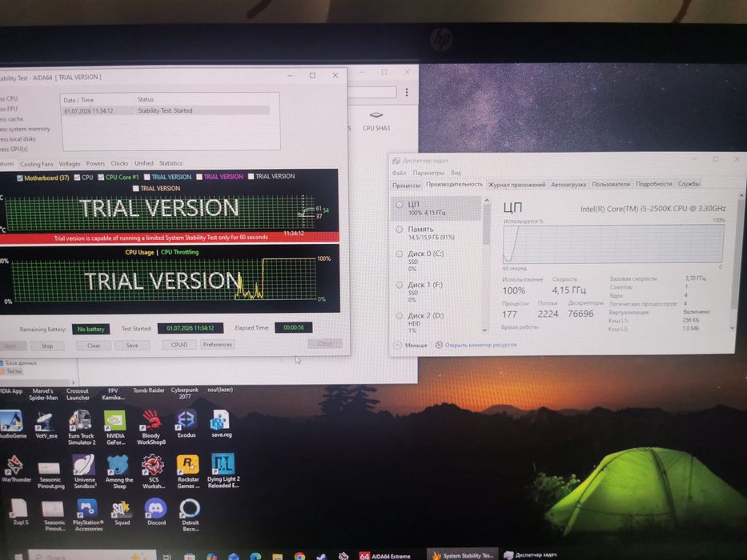Toggle the CPU temperature graph checkbox
This screenshot has height=560, width=747.
tap(77, 177)
